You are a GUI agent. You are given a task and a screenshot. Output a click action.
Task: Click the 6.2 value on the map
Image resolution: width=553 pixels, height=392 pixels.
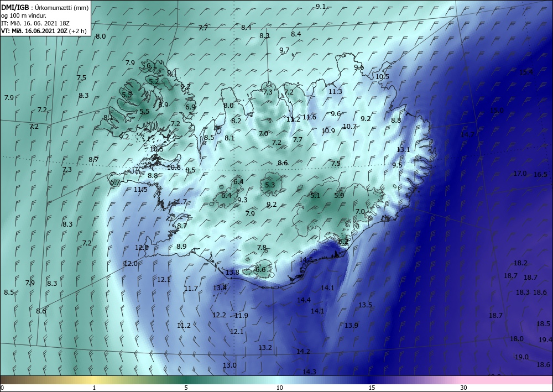click(343, 242)
